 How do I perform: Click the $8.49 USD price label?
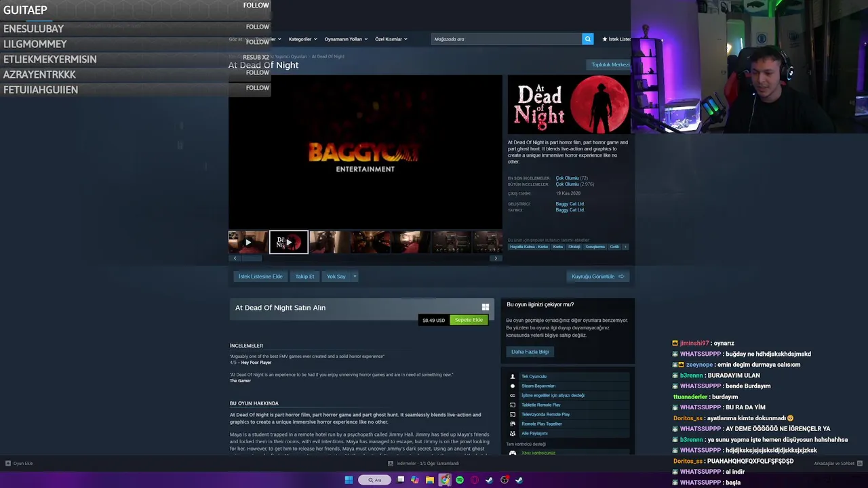[434, 320]
